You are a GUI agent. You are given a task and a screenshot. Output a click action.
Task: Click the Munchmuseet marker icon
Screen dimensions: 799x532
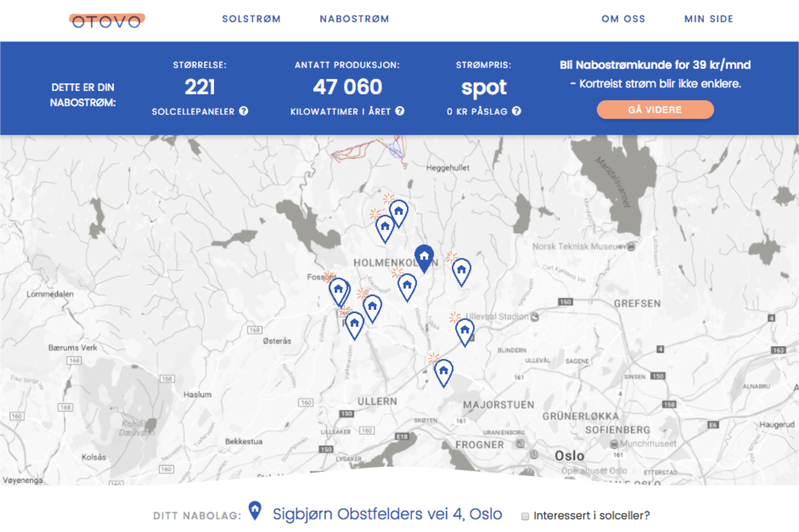click(x=614, y=444)
